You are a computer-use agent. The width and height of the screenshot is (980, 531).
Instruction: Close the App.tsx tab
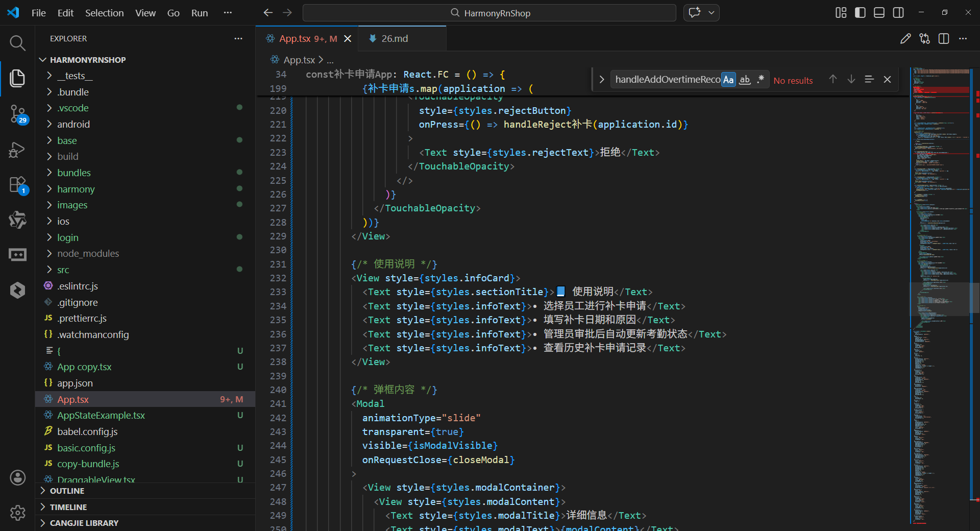click(x=348, y=39)
